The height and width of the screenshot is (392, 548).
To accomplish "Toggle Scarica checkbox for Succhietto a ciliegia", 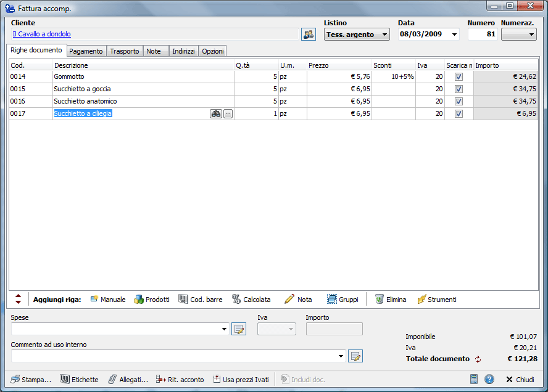I will 459,114.
